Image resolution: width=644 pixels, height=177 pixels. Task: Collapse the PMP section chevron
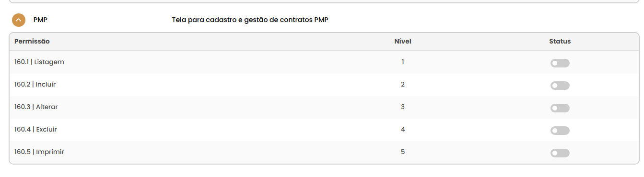click(18, 20)
